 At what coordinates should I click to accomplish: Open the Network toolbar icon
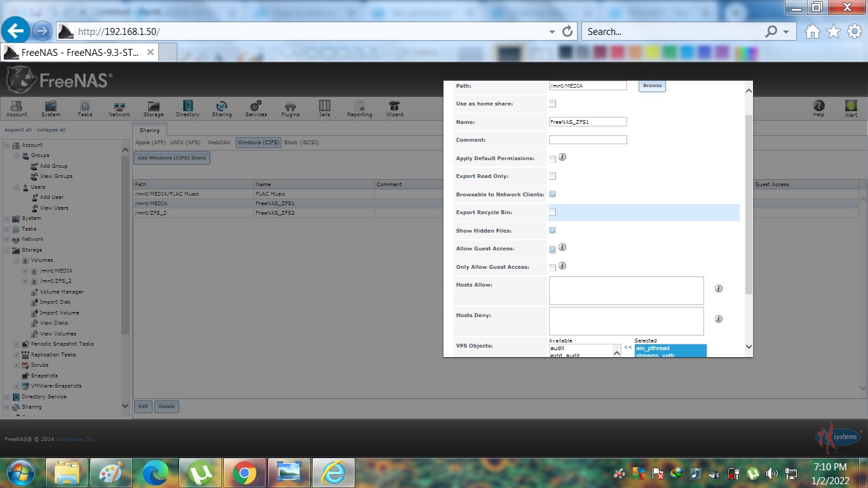click(x=119, y=109)
